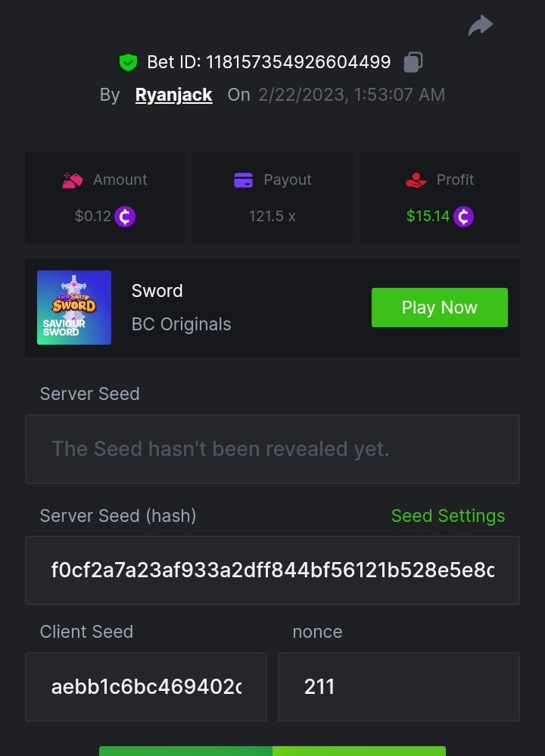This screenshot has width=545, height=756.
Task: Click the Client Seed field
Action: (x=146, y=687)
